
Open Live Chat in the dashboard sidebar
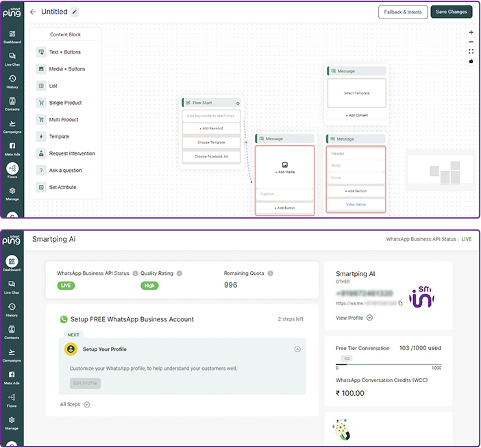point(12,287)
